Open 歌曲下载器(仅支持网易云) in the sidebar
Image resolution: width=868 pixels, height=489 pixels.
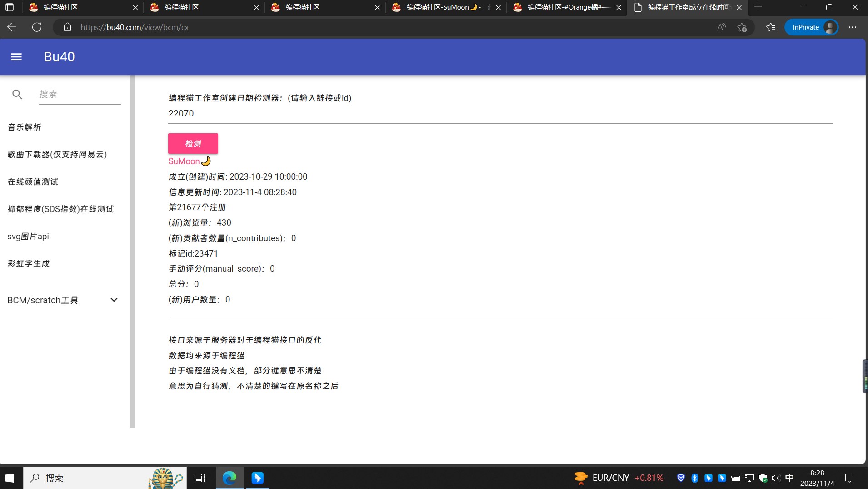(x=57, y=155)
